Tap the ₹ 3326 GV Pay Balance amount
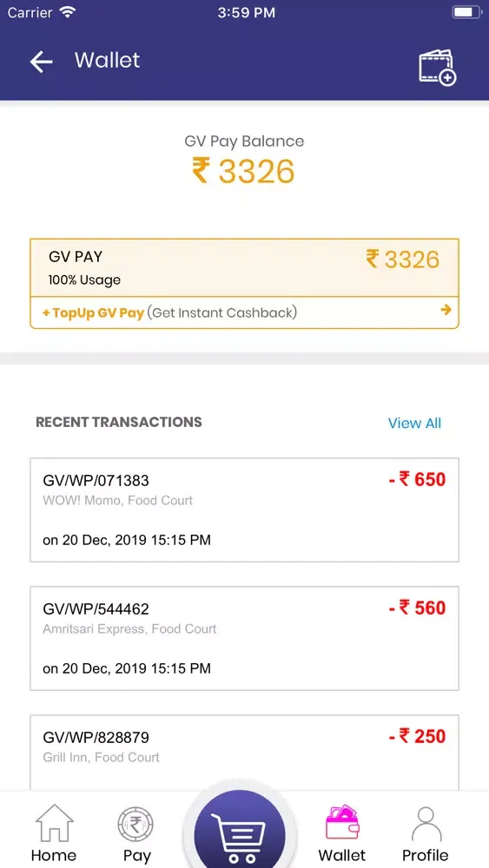489x868 pixels. click(x=244, y=171)
